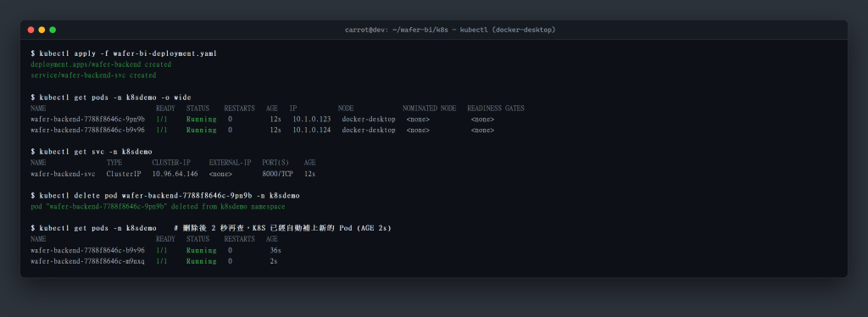The height and width of the screenshot is (317, 868).
Task: Click the 'kubectl get svc -n k8sdemo' command
Action: coord(92,152)
